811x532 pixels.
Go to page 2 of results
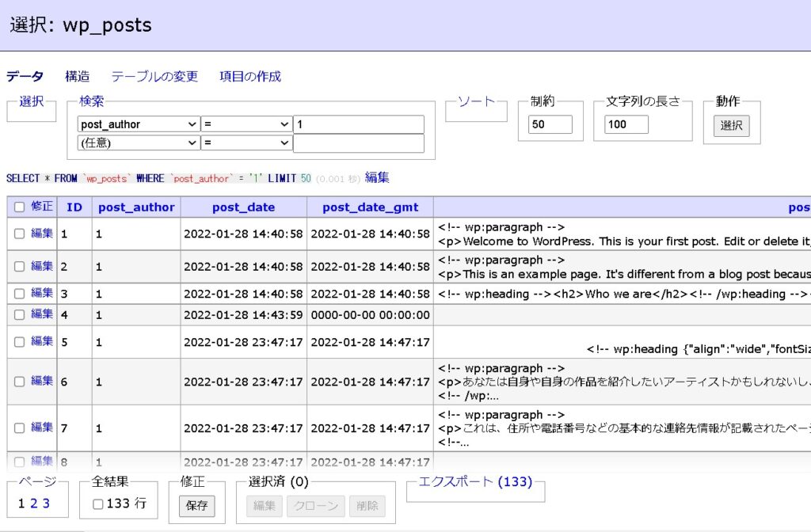click(x=34, y=503)
